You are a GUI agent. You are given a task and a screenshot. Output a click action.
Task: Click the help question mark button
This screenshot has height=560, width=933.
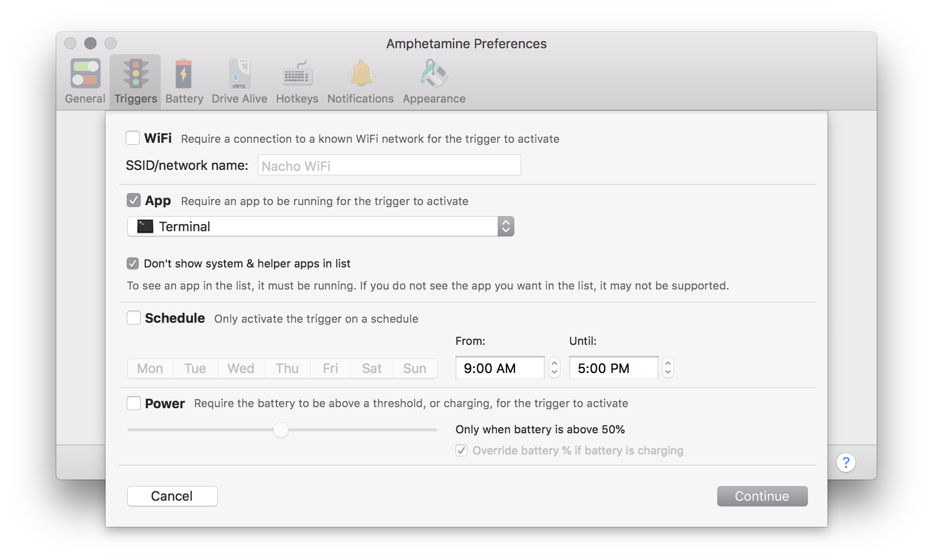tap(846, 462)
